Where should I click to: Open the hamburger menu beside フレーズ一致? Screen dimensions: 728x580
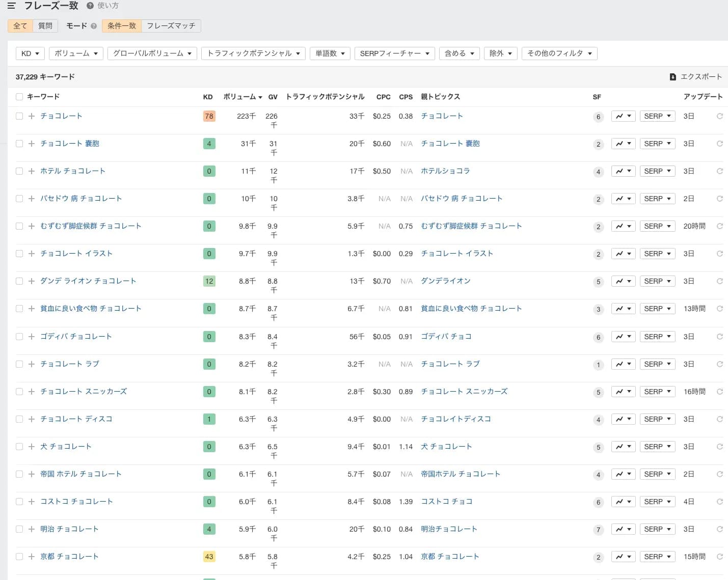coord(11,6)
